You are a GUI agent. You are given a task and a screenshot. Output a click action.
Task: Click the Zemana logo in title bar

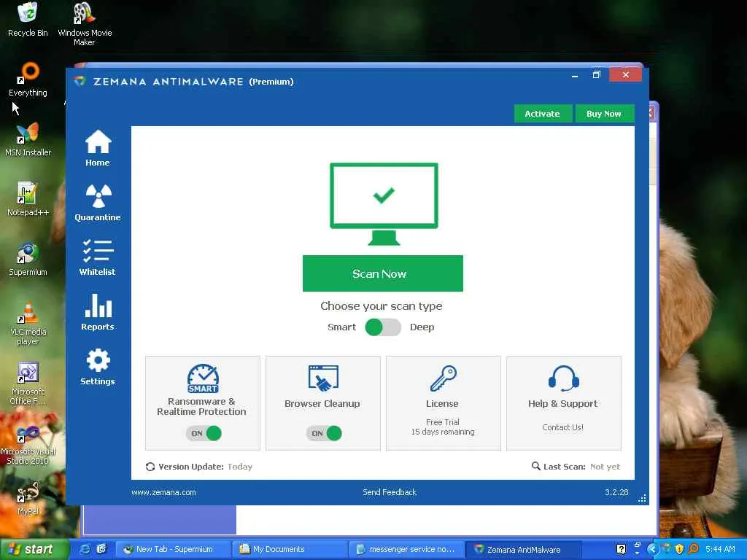(80, 81)
